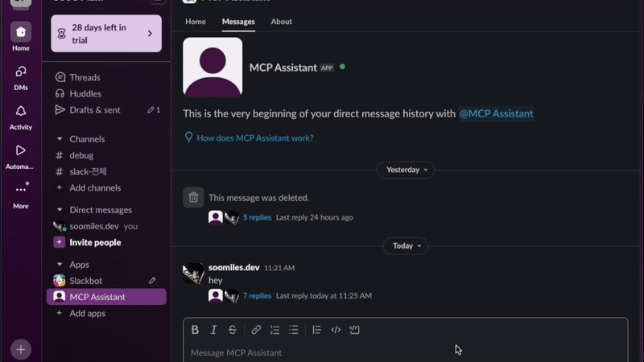Click the 28 days left in trial banner
This screenshot has height=362, width=644.
[106, 33]
